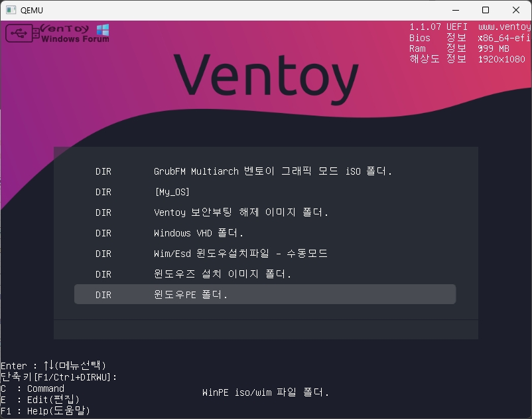
Task: Minimize the QEMU window
Action: coord(456,10)
